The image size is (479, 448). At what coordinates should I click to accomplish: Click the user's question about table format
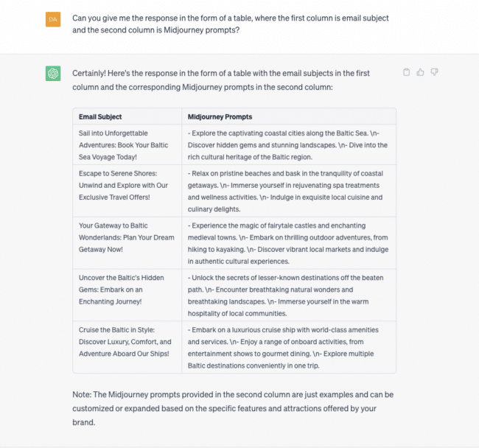231,24
